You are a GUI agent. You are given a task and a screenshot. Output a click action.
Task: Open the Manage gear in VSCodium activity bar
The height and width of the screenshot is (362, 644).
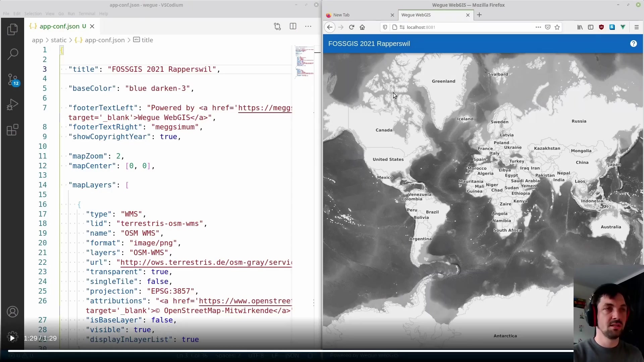coord(12,337)
